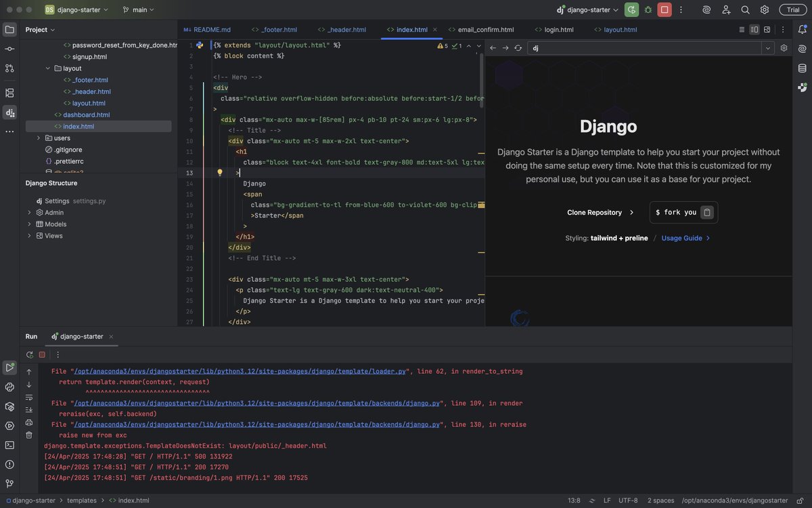
Task: Toggle read-only lock icon in status bar
Action: [x=800, y=501]
